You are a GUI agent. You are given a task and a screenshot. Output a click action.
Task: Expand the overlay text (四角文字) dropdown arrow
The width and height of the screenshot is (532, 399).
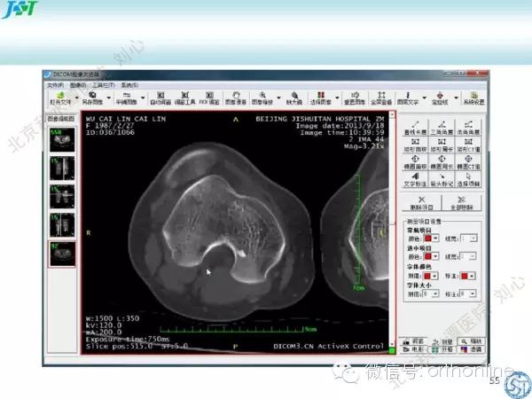424,98
